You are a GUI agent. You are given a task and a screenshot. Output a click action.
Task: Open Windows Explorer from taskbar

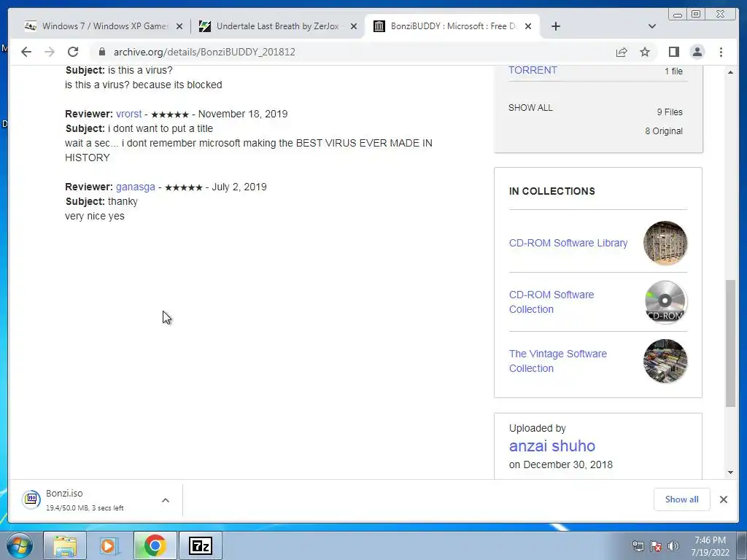click(65, 545)
